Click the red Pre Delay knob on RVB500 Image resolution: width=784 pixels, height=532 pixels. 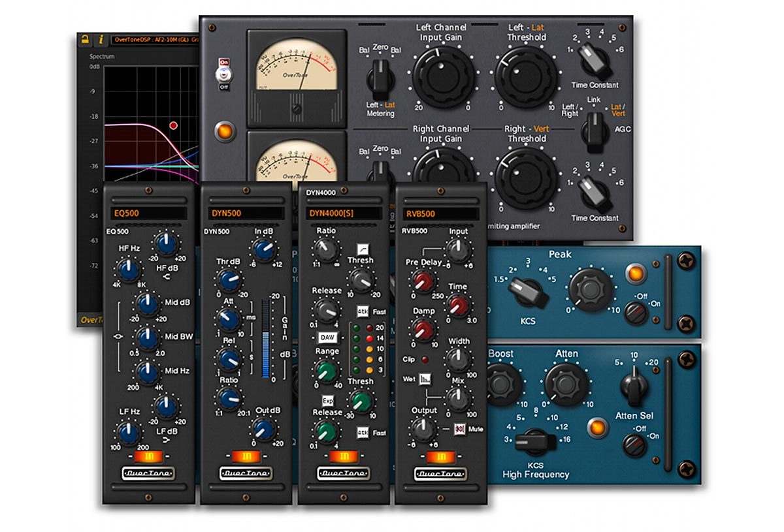coord(424,282)
